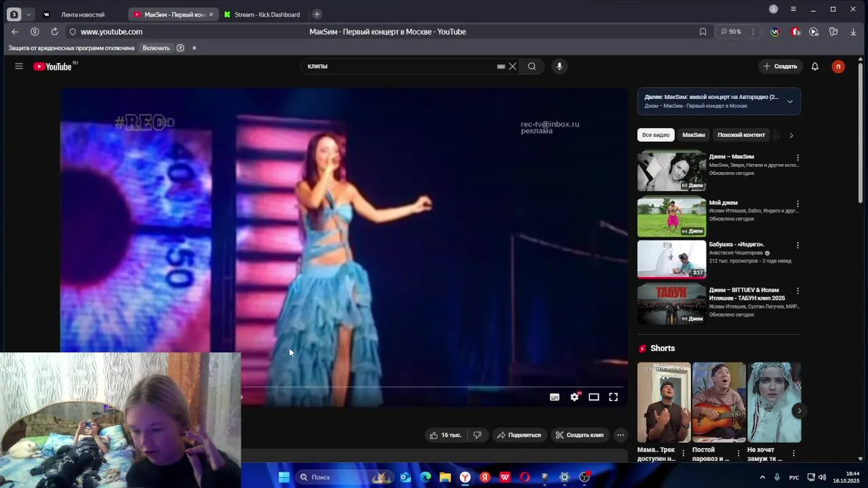Open help icon in protection banner
868x488 pixels.
[180, 48]
